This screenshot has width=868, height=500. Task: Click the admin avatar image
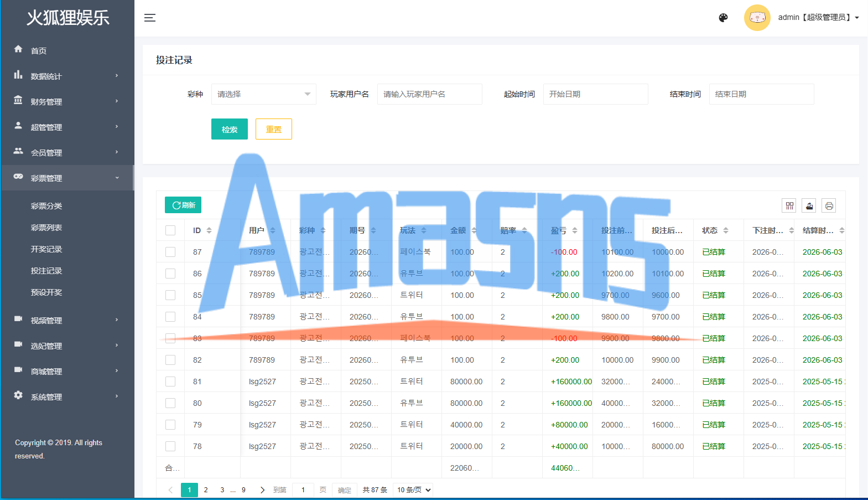point(757,18)
